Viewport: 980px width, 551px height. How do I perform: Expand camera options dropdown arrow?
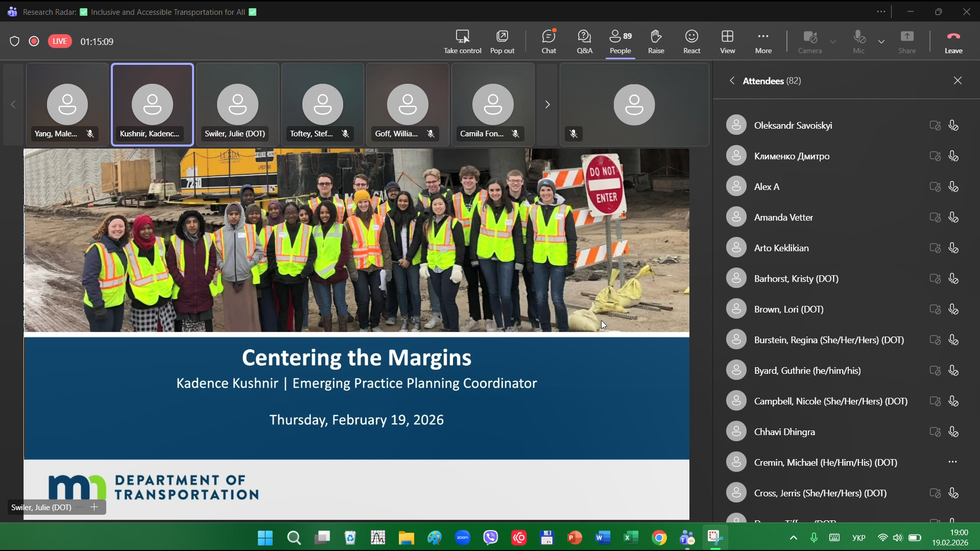(833, 41)
